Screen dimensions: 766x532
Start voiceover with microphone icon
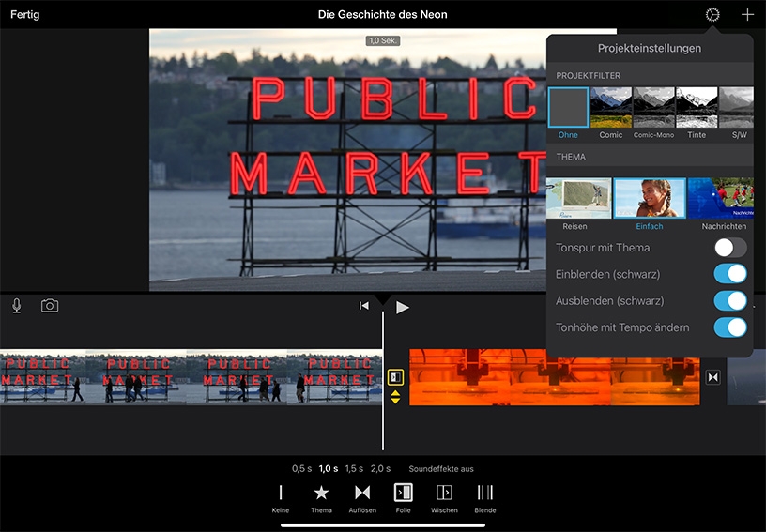pos(17,306)
